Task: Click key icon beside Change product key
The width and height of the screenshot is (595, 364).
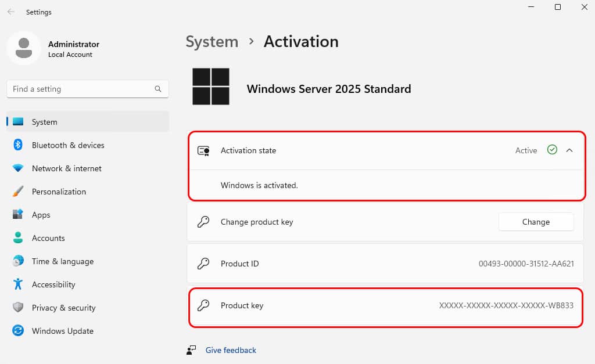Action: 203,222
